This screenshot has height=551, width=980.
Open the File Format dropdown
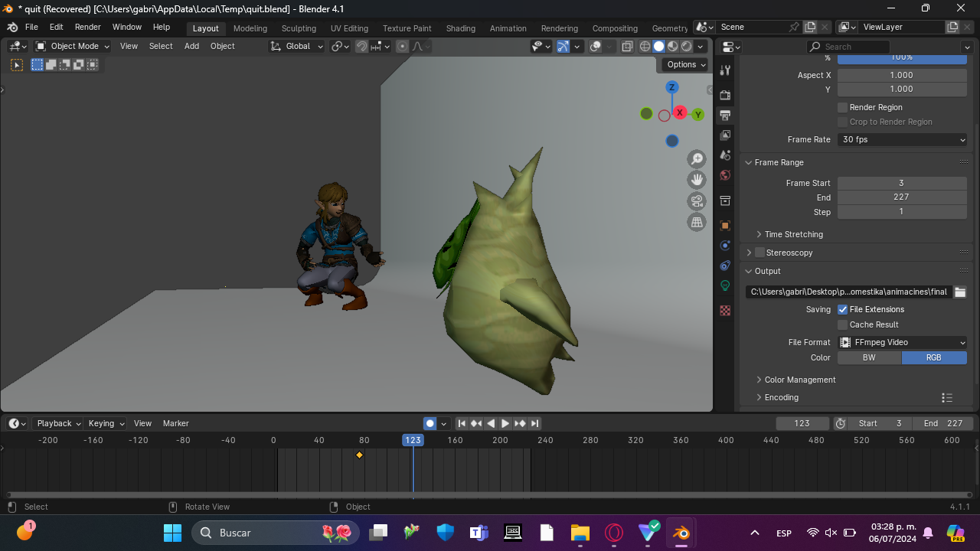point(902,342)
